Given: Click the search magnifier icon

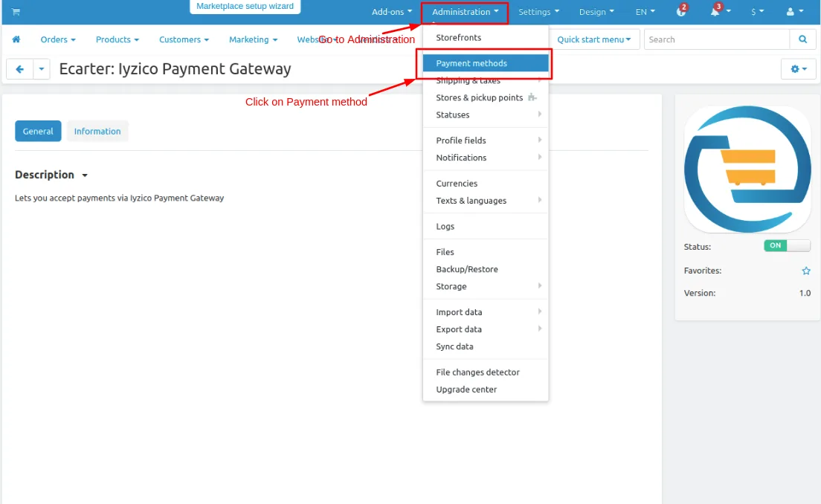Looking at the screenshot, I should click(802, 39).
